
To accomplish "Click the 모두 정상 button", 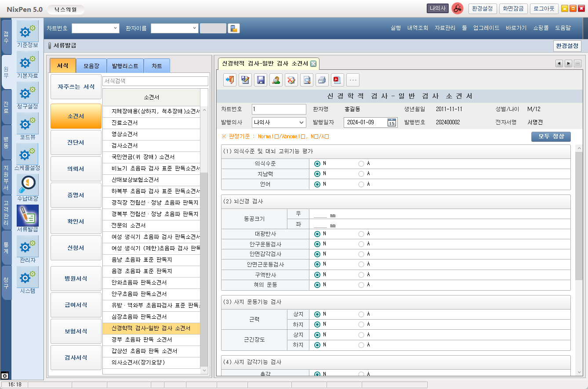I will tap(551, 137).
